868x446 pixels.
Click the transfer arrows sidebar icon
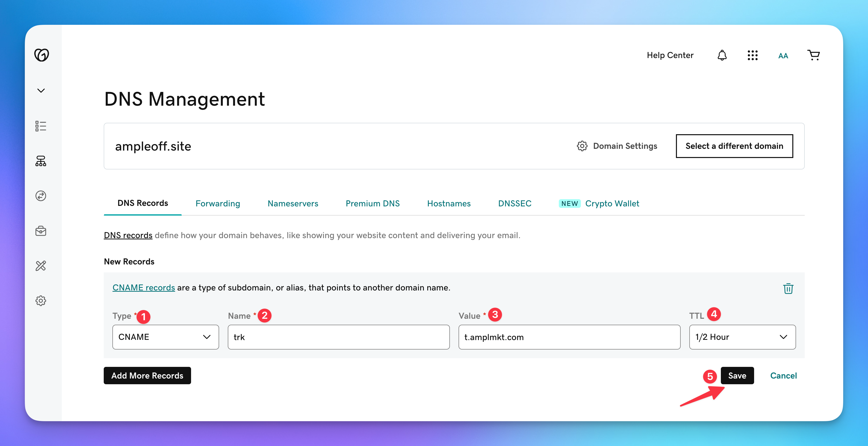tap(41, 196)
